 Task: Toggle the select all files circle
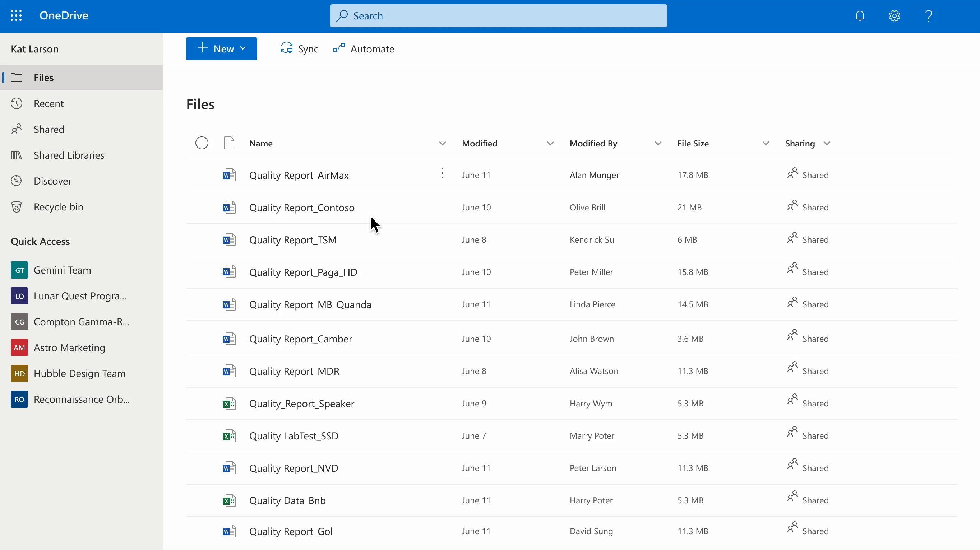tap(202, 143)
